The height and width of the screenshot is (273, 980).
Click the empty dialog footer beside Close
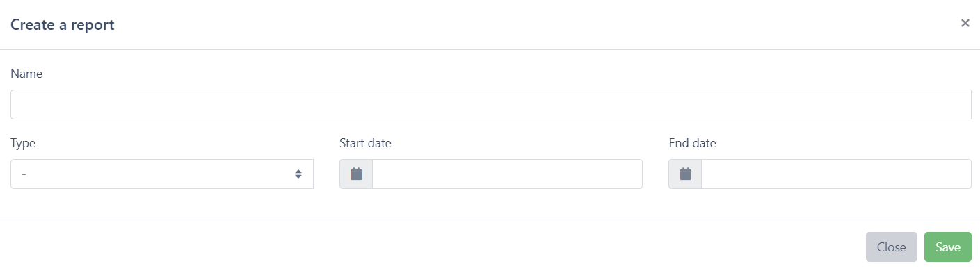point(431,247)
